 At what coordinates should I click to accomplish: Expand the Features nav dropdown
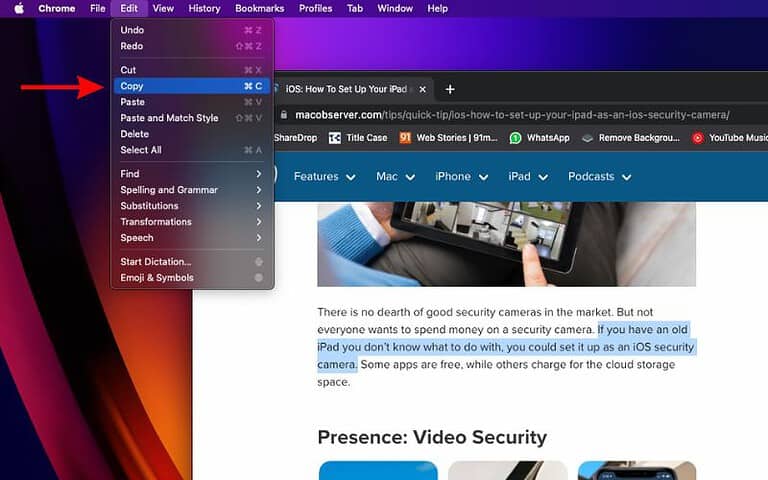pyautogui.click(x=324, y=177)
